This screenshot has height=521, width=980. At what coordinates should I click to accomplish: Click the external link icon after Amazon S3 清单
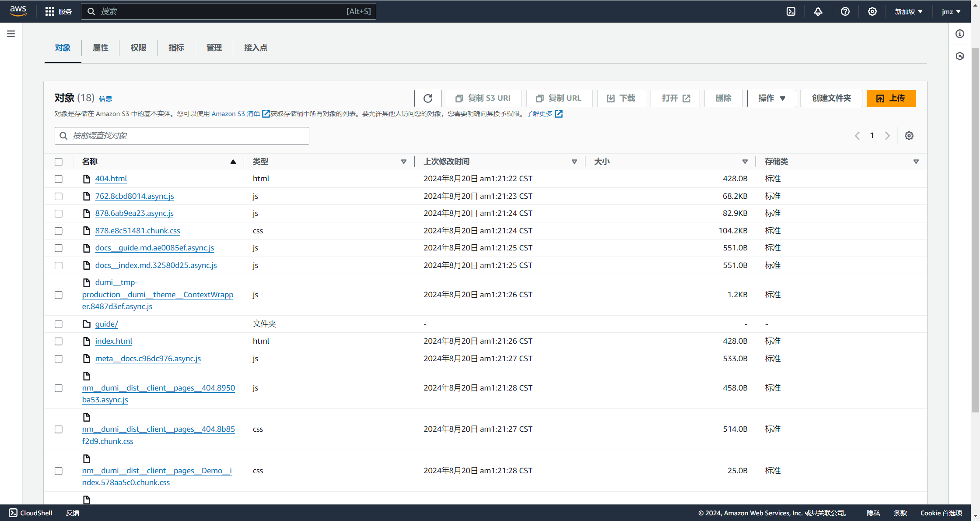pos(266,114)
